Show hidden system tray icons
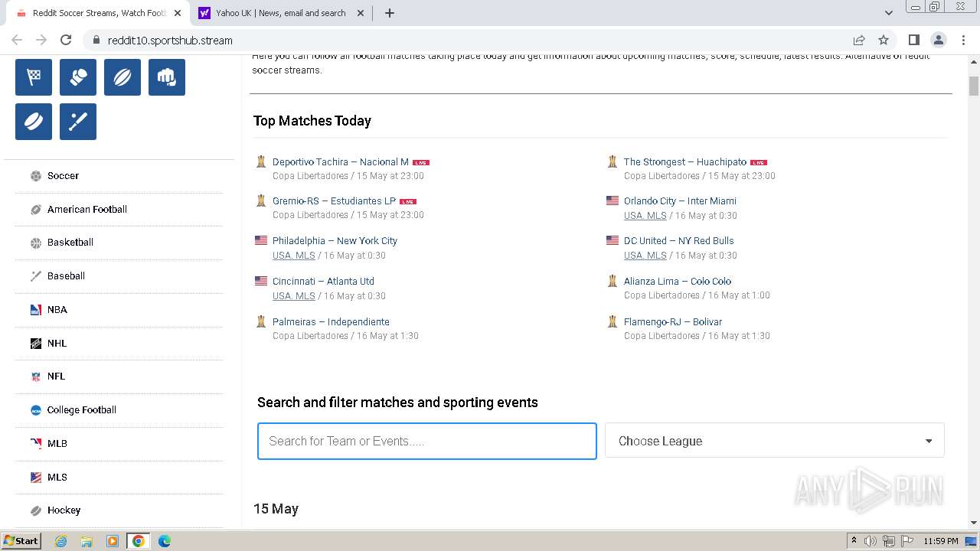The height and width of the screenshot is (551, 980). tap(853, 541)
